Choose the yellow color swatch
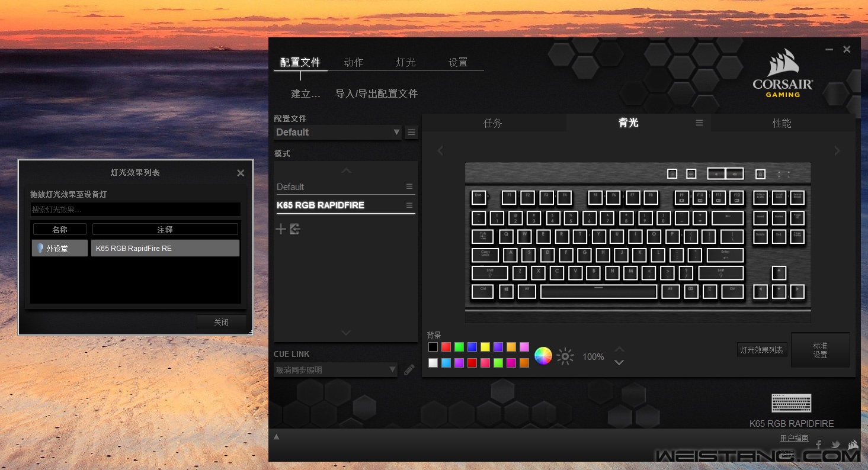The width and height of the screenshot is (868, 470). click(x=485, y=347)
